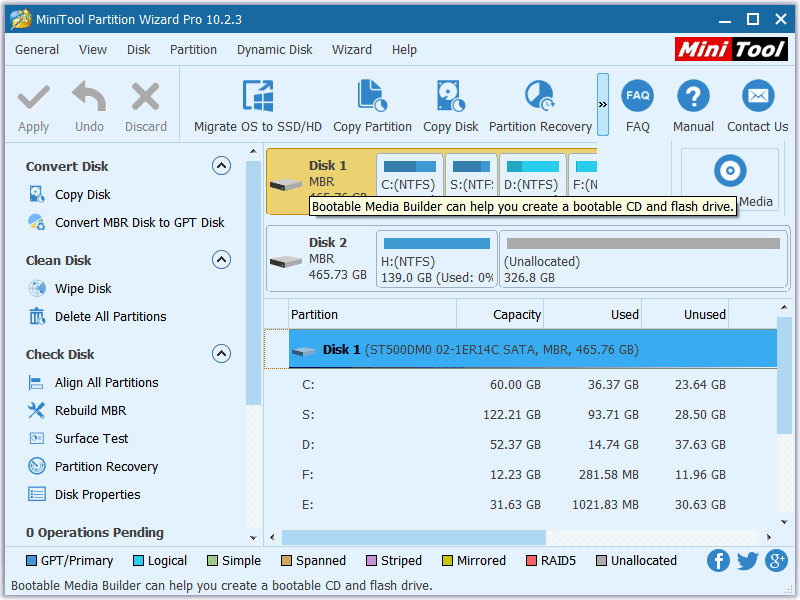Screen dimensions: 800x600
Task: Click the MiniTool logo
Action: pyautogui.click(x=731, y=49)
